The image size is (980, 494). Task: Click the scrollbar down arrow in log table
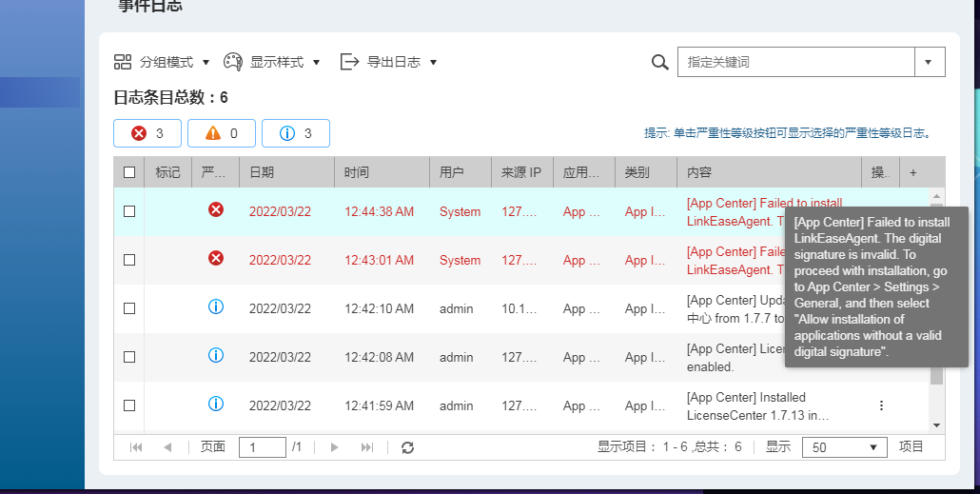click(936, 425)
